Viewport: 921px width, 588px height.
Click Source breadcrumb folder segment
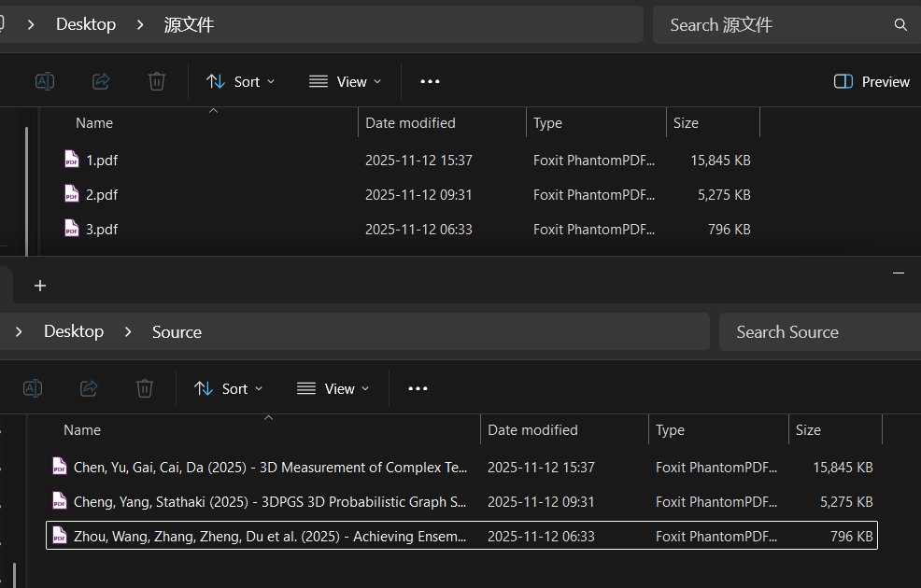point(177,332)
